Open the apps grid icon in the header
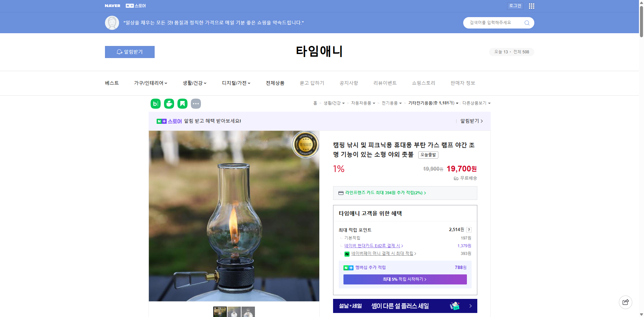The width and height of the screenshot is (644, 317). 531,6
